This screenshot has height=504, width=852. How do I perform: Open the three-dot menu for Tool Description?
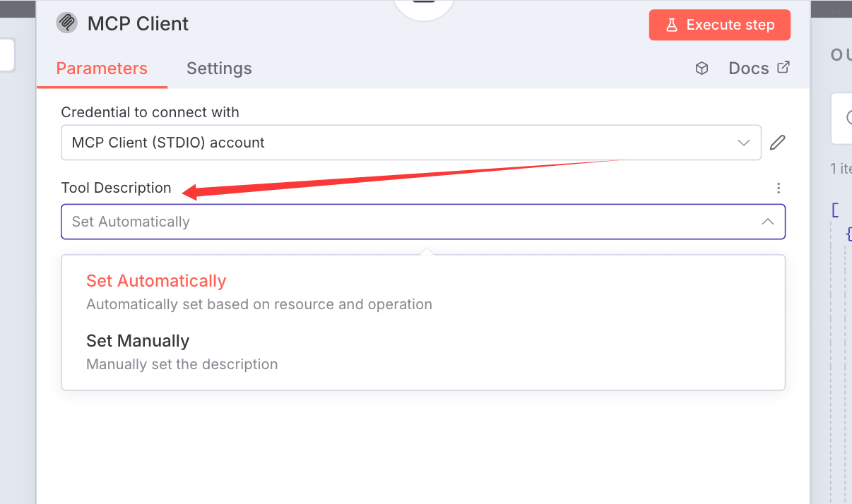pos(779,188)
